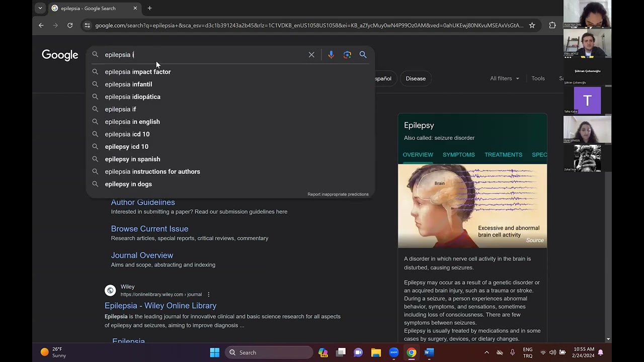Open the volume speaker tray icon
The width and height of the screenshot is (644, 362).
coord(553,352)
